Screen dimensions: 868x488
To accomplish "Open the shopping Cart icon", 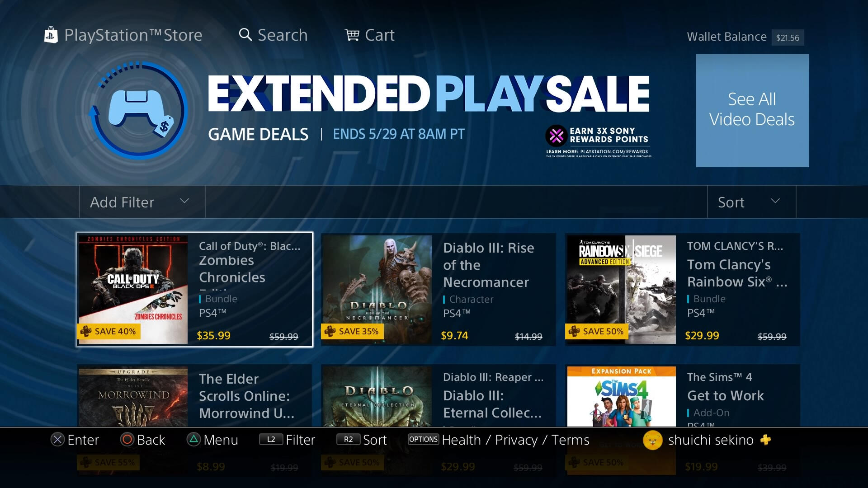I will (352, 35).
